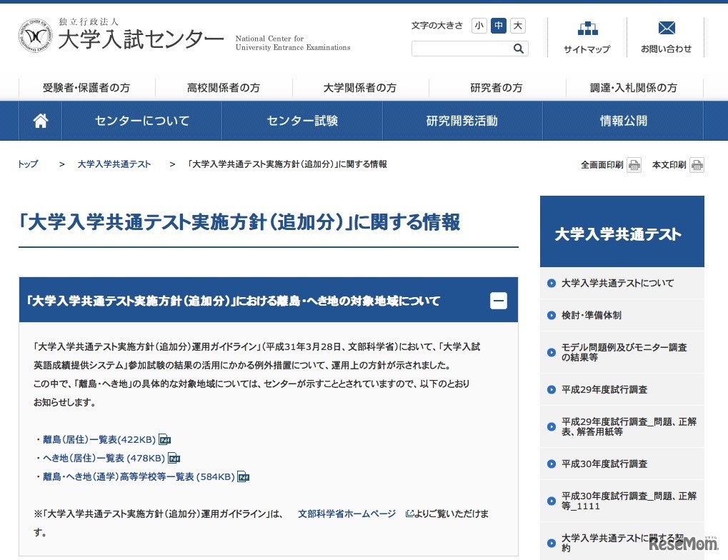Select 高校関係者の方 tab

(224, 87)
